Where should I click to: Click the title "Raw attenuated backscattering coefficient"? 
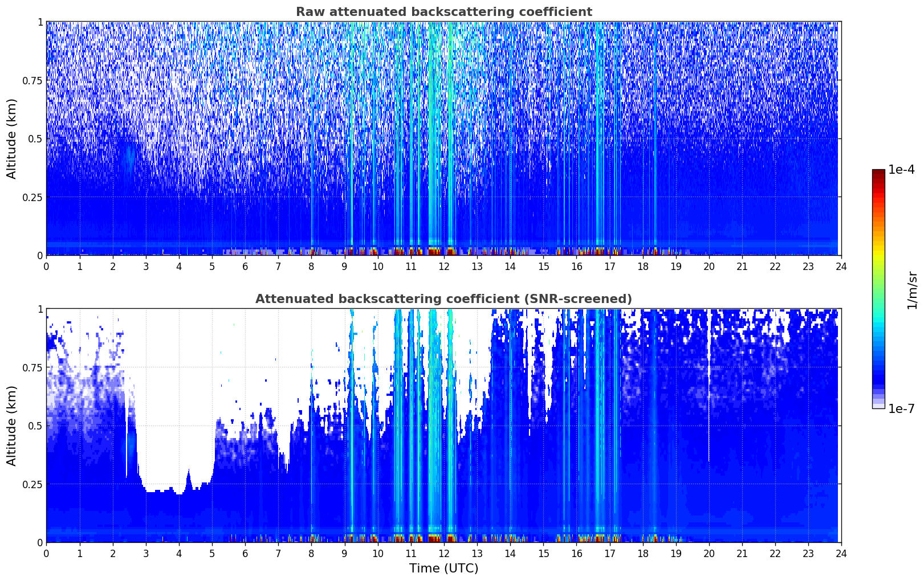443,12
